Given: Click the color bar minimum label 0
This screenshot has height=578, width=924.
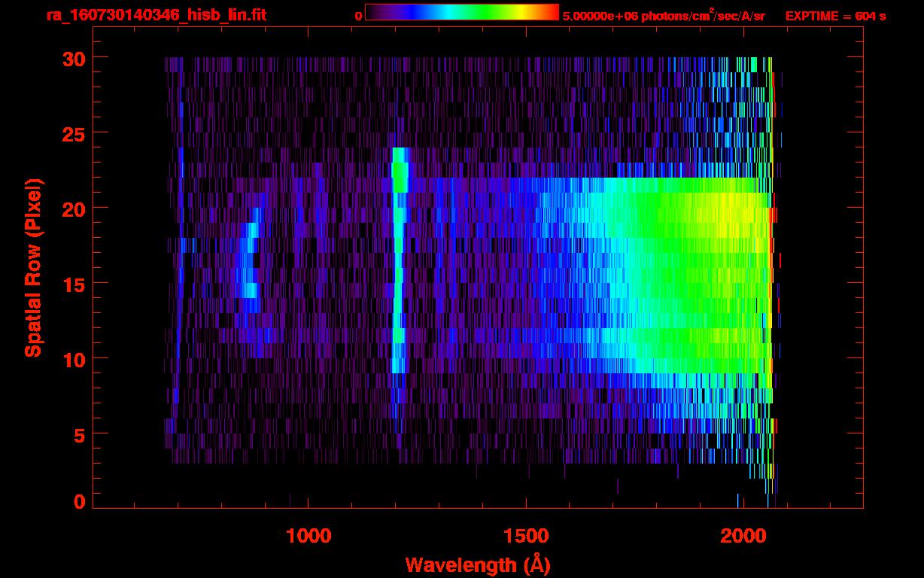Looking at the screenshot, I should point(358,16).
